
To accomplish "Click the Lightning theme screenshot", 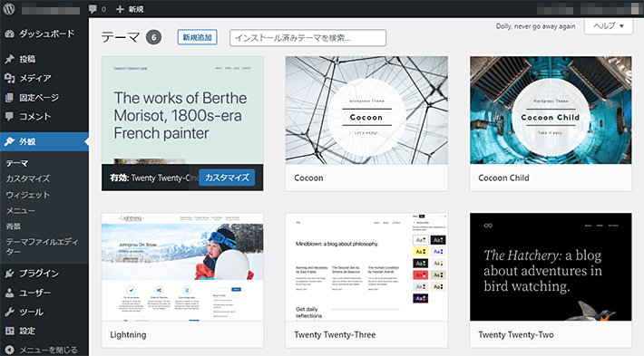I will 182,266.
